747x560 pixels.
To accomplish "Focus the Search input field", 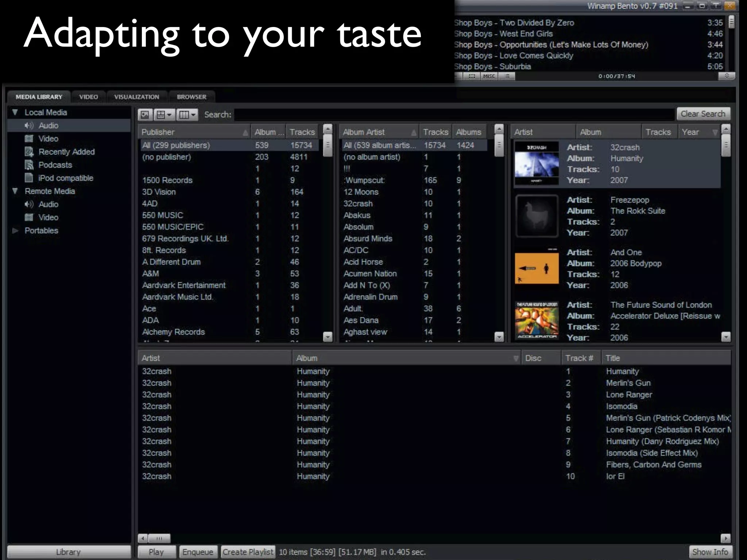I will coord(454,114).
